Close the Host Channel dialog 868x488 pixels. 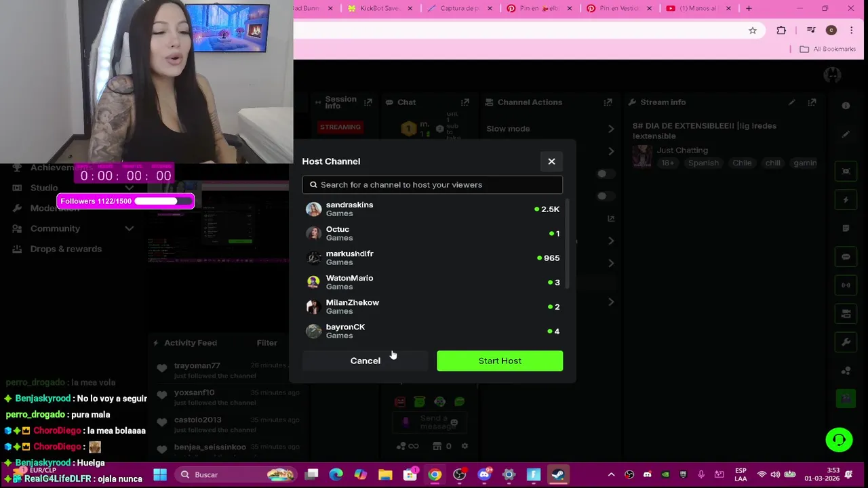[x=551, y=161]
